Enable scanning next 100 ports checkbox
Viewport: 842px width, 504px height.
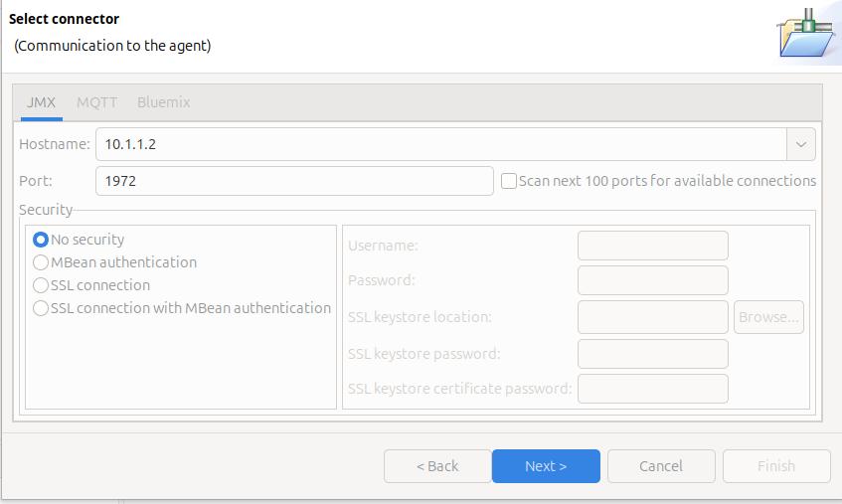point(509,181)
